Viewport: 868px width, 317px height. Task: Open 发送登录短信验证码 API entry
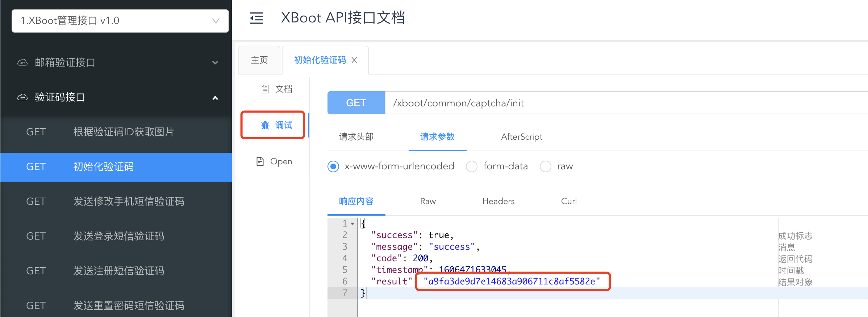[116, 236]
